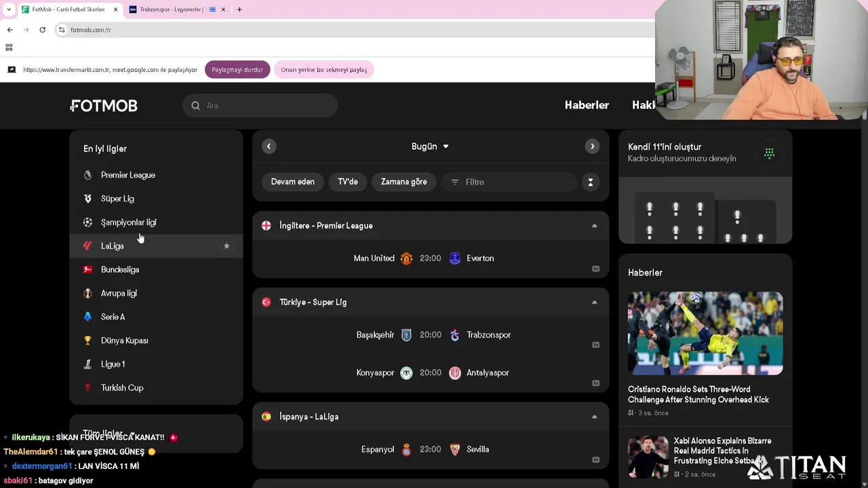Collapse all leagues with double-arrow button
Image resolution: width=868 pixels, height=488 pixels.
point(591,182)
